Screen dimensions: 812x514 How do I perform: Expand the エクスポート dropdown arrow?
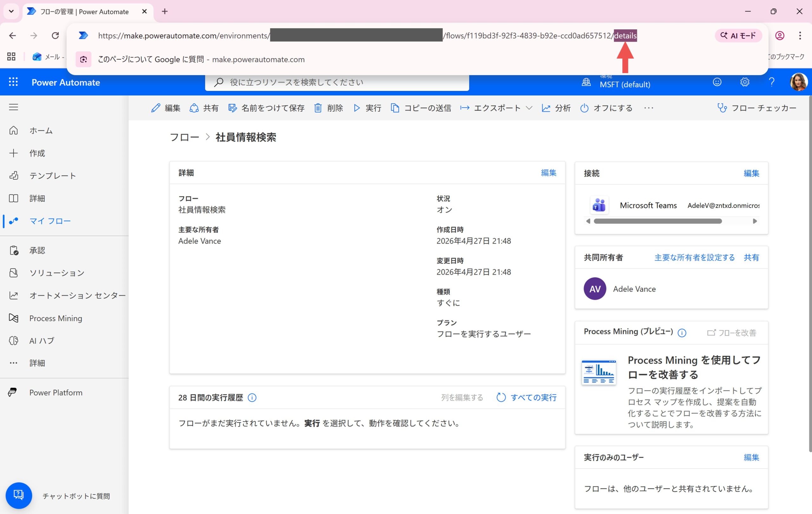529,108
